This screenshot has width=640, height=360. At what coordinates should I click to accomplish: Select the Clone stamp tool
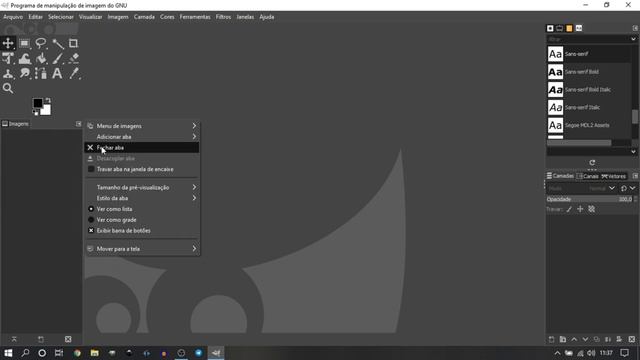click(x=8, y=73)
